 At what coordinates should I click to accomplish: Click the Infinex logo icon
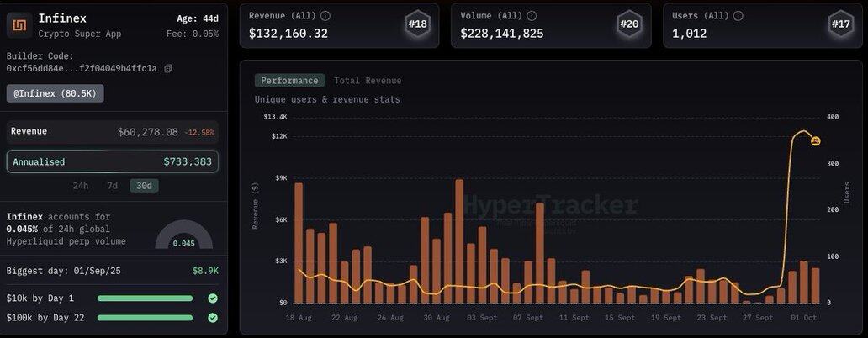(19, 25)
